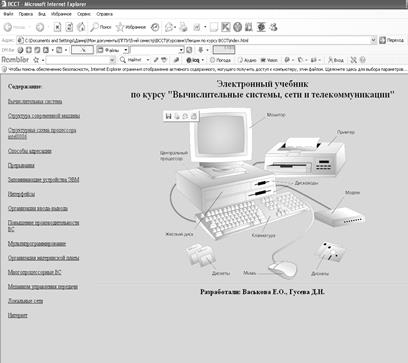Open Погода in the Rambler toolbar
The image size is (408, 363).
[x=220, y=60]
